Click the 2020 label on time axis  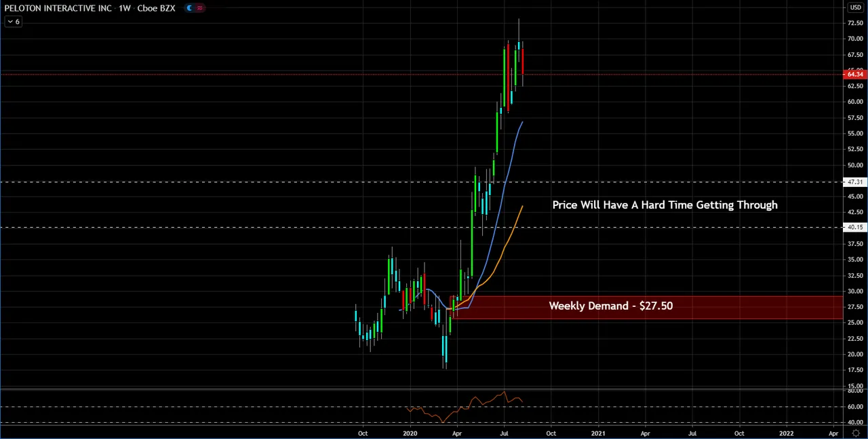(410, 434)
